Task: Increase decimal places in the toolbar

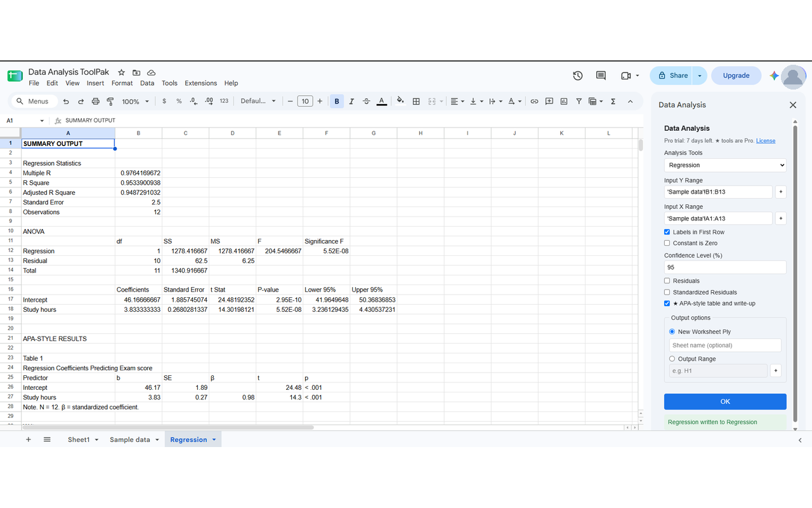Action: (x=209, y=101)
